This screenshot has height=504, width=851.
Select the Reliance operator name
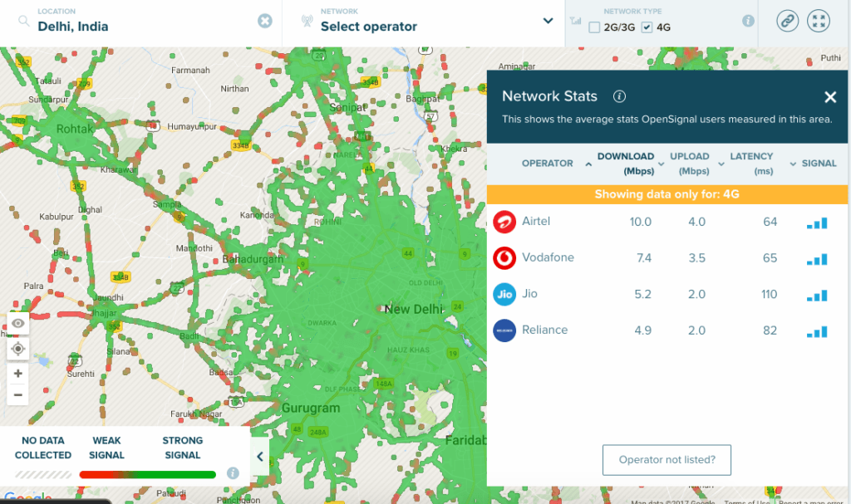[544, 330]
